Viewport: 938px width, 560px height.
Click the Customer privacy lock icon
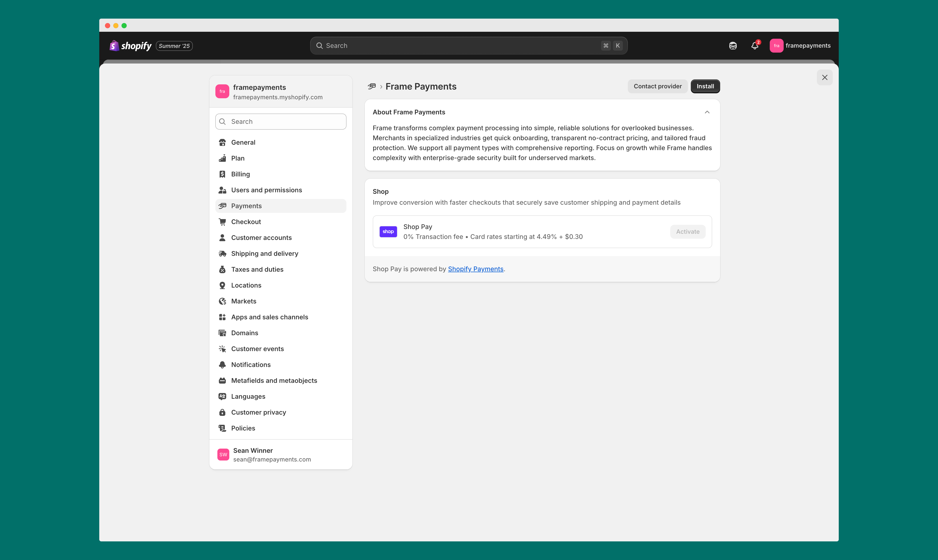click(222, 412)
